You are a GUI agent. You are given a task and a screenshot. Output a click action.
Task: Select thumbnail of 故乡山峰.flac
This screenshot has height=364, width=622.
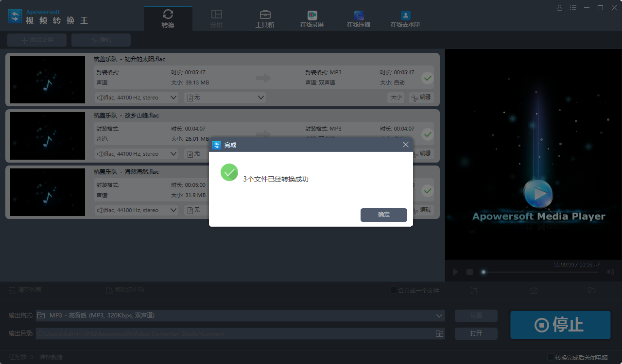coord(48,136)
